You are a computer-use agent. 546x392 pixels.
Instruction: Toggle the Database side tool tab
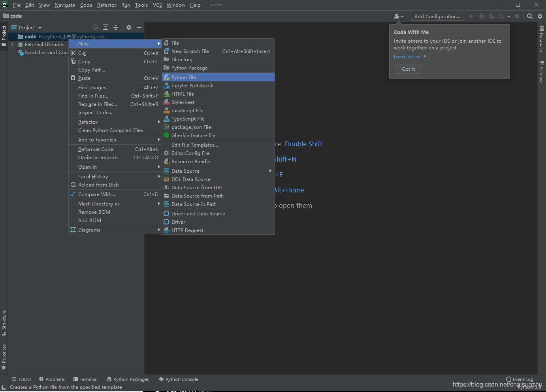point(542,39)
